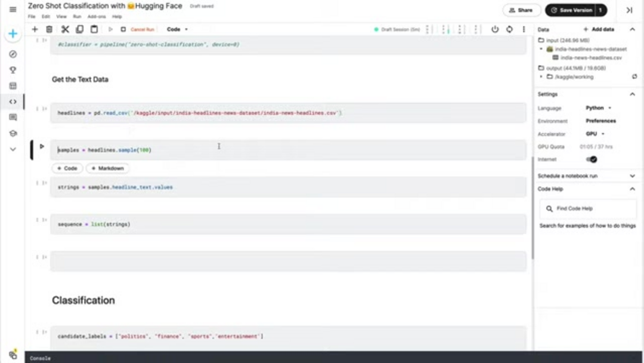Image resolution: width=644 pixels, height=363 pixels.
Task: Expand the Schedule a notebook run section
Action: pyautogui.click(x=632, y=176)
